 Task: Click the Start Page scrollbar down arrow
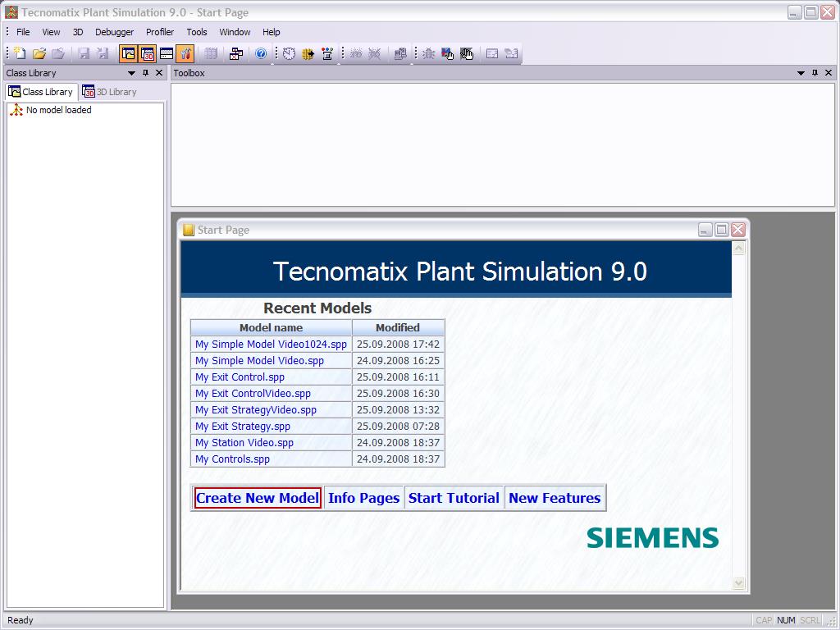(x=739, y=583)
